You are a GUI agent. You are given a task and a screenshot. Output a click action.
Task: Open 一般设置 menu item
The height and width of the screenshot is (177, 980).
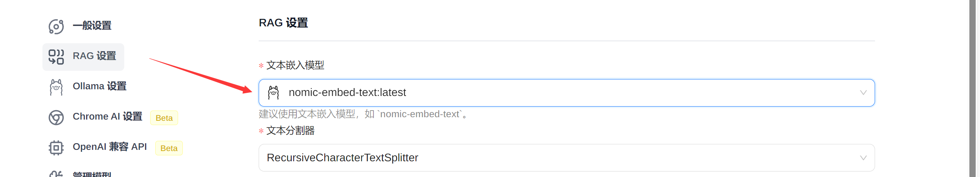(92, 26)
